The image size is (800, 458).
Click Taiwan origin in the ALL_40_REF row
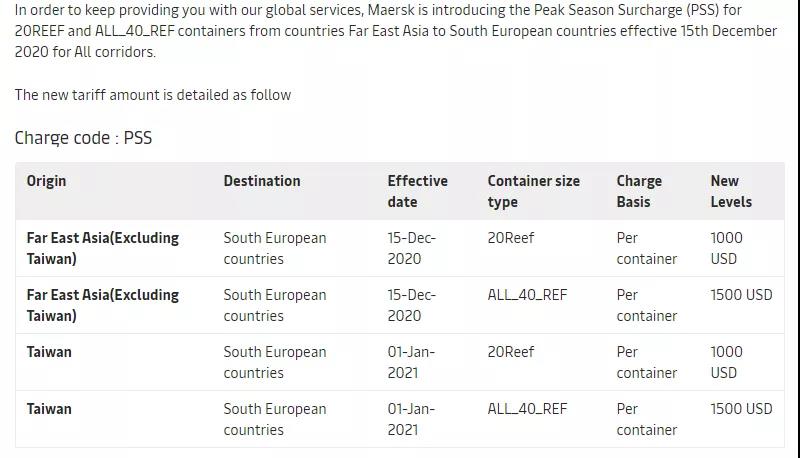tap(49, 409)
